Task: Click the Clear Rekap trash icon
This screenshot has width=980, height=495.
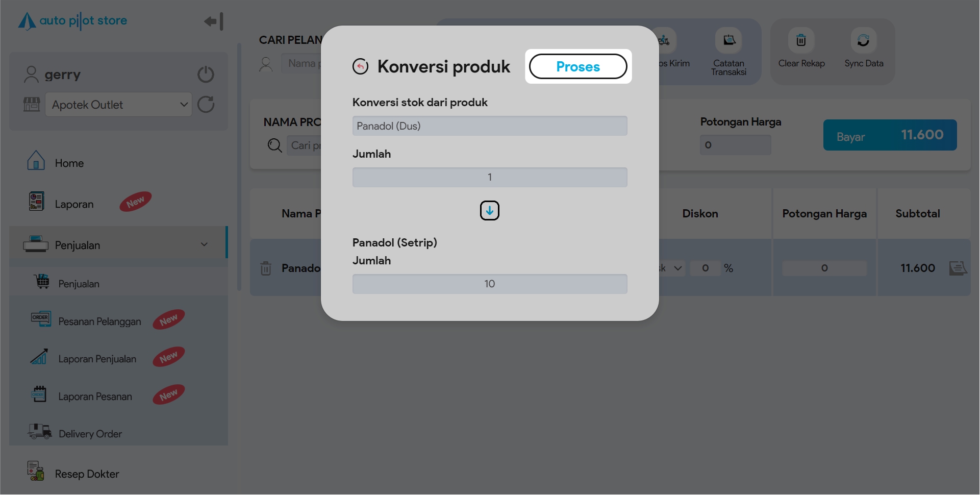Action: click(x=801, y=41)
